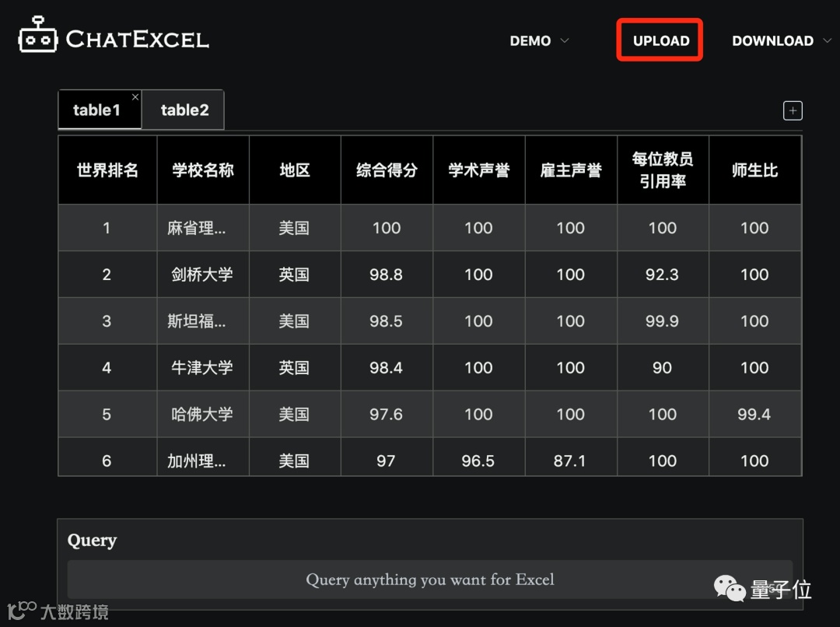
Task: Click the plus icon to add table
Action: [793, 110]
